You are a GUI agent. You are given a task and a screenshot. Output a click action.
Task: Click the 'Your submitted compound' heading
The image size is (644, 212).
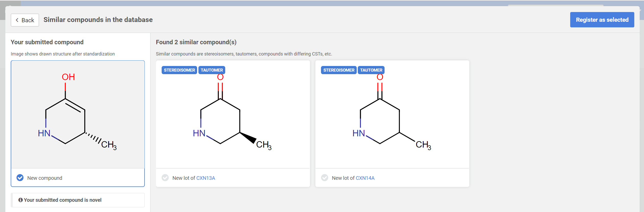point(47,42)
